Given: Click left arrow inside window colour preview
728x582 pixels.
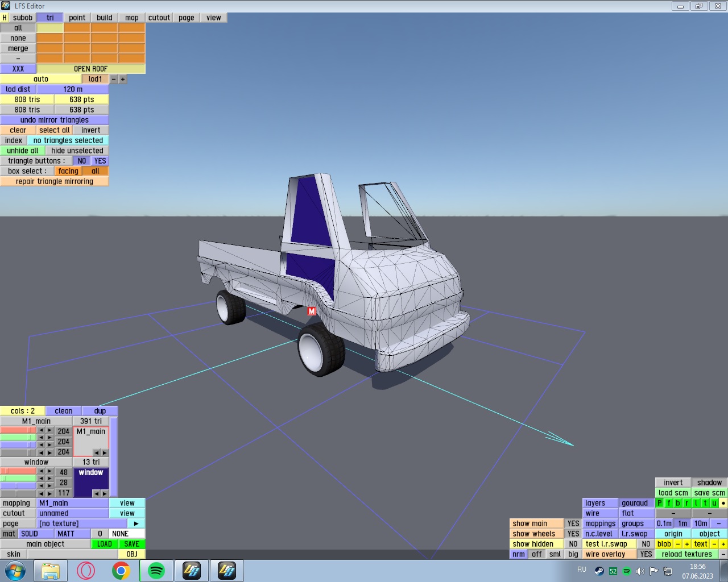Looking at the screenshot, I should coord(96,493).
